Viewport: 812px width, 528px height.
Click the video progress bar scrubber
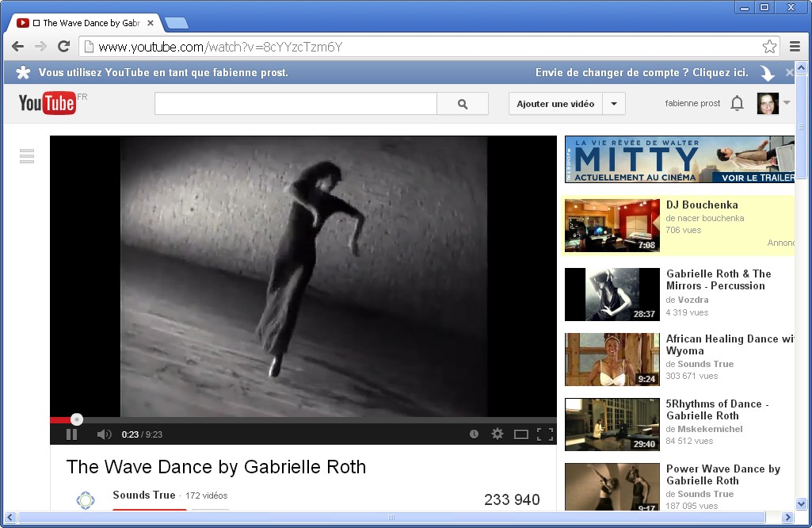pyautogui.click(x=77, y=419)
